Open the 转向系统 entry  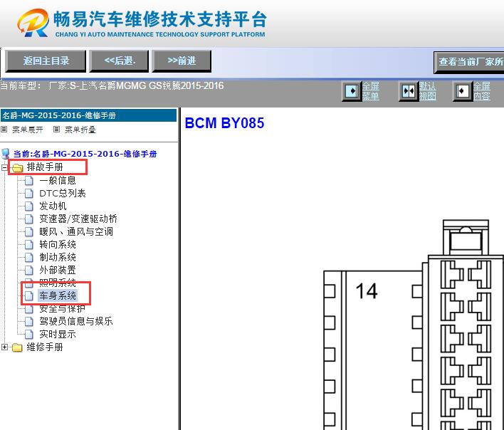[x=58, y=245]
